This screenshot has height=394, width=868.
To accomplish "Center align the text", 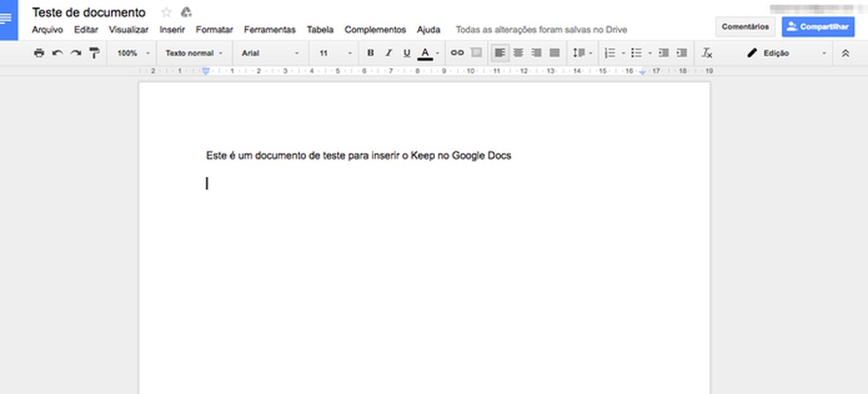I will point(518,53).
